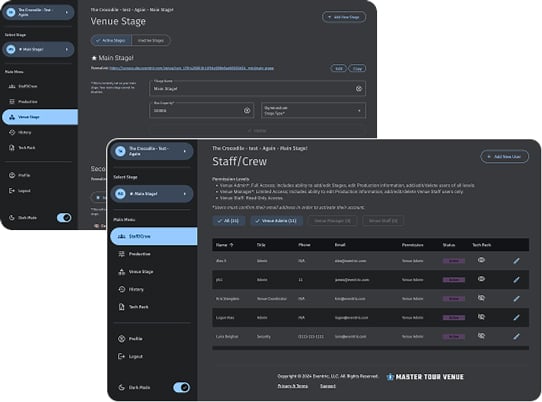Toggle Tech Pack access for Luna
The image size is (542, 402).
[481, 336]
